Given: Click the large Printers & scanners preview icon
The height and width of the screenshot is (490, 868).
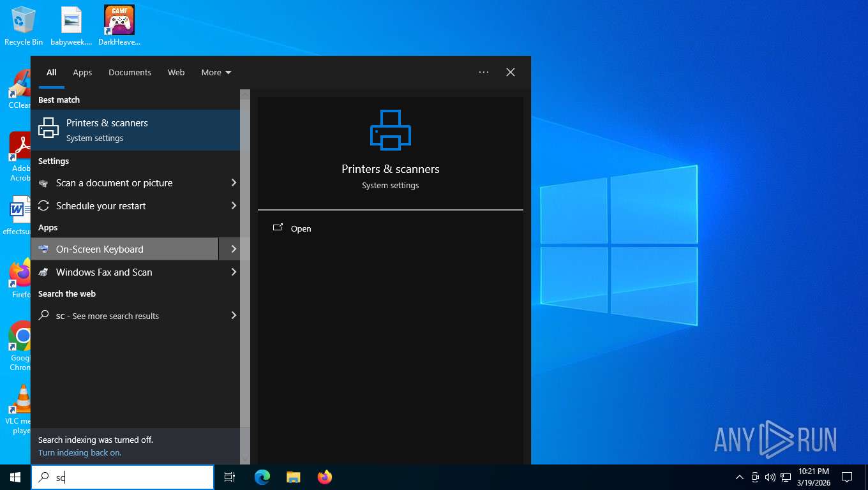Looking at the screenshot, I should pos(391,130).
